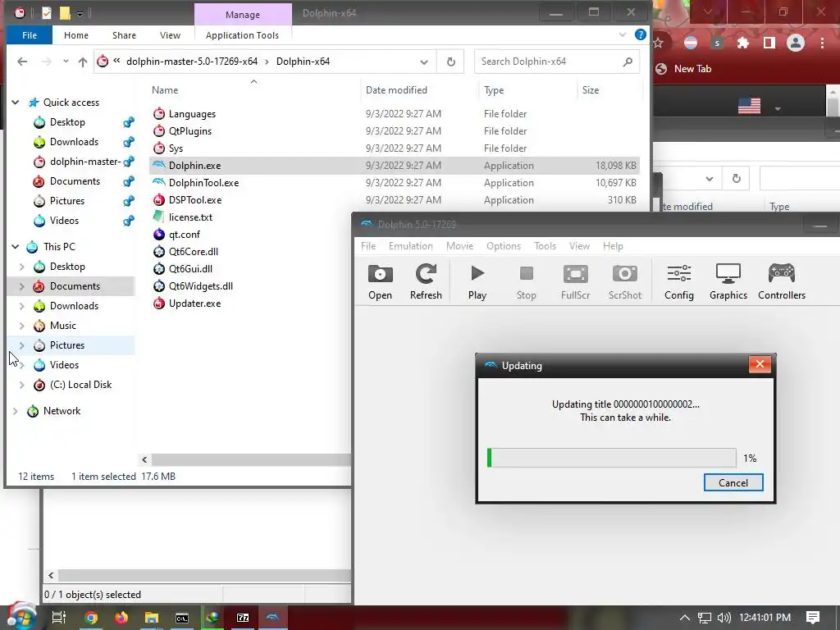This screenshot has height=630, width=840.
Task: Open the Config settings icon in Dolphin
Action: 678,282
